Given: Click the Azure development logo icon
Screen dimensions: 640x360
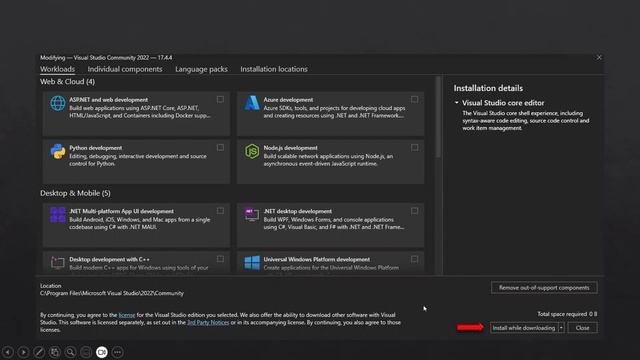Looking at the screenshot, I should [x=252, y=103].
